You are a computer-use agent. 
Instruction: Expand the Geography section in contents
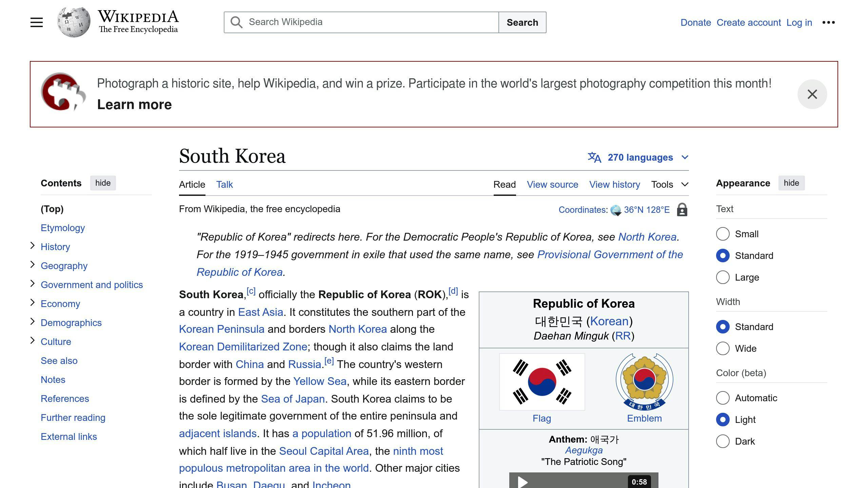pyautogui.click(x=33, y=265)
